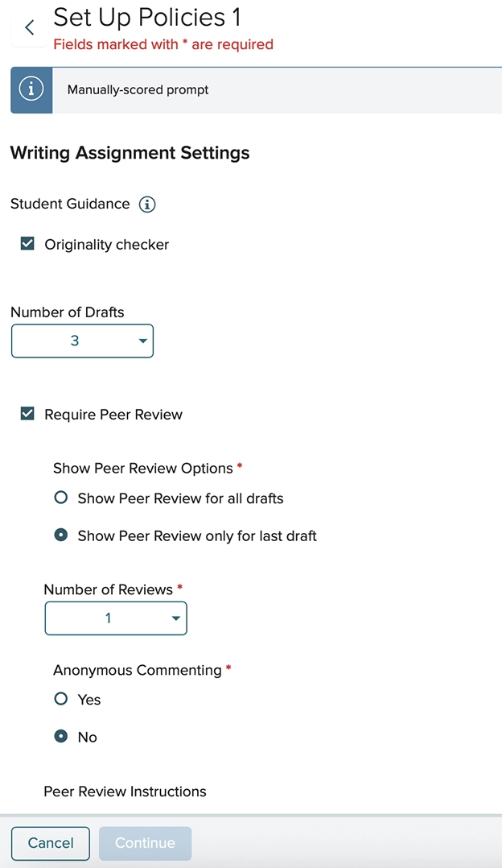The image size is (502, 868).
Task: Open the Student Guidance info tooltip
Action: tap(147, 205)
